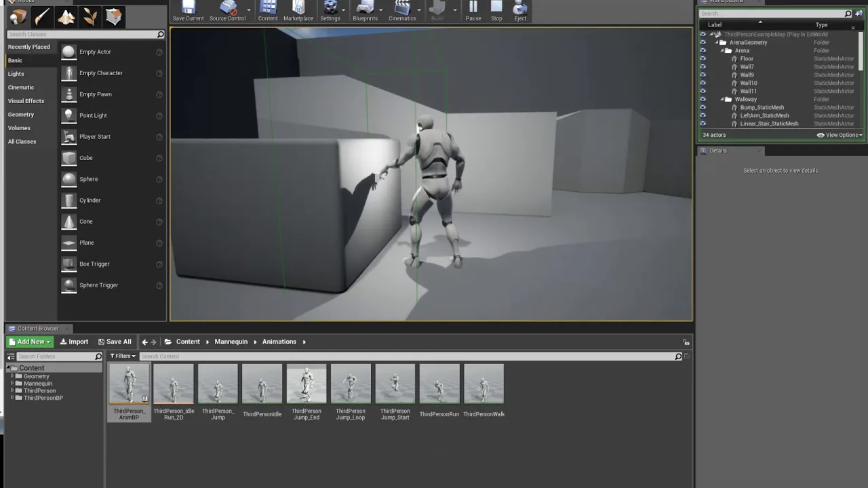Screen dimensions: 868x488
Task: Toggle visibility eye for Wall7
Action: [703, 67]
